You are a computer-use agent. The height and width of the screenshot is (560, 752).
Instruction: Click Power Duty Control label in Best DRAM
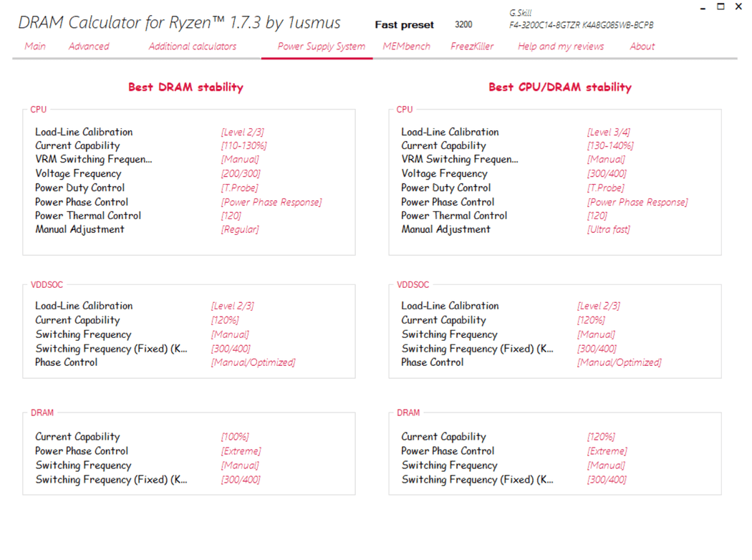click(79, 188)
